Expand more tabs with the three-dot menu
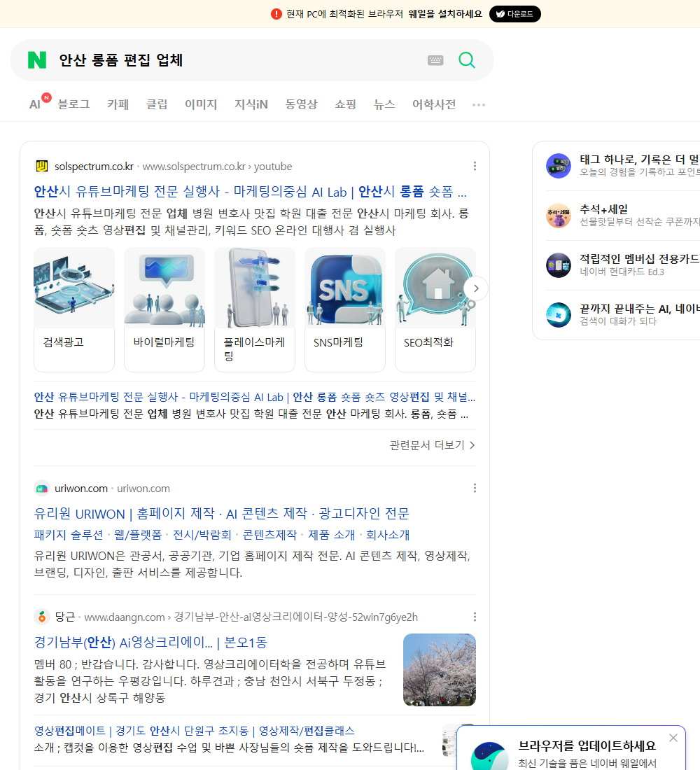The image size is (700, 770). (479, 104)
